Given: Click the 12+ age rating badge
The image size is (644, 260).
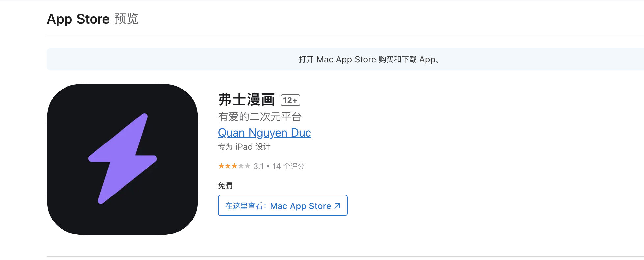Looking at the screenshot, I should [290, 100].
